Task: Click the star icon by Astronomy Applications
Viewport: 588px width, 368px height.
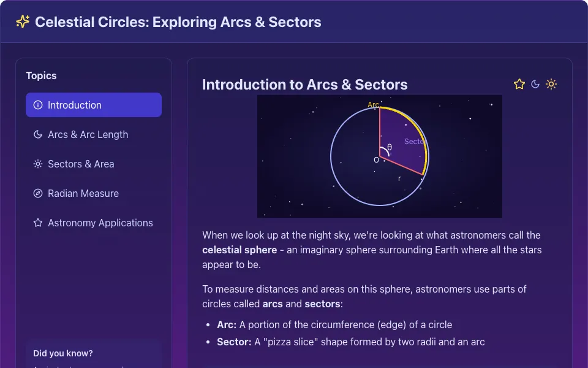Action: coord(38,223)
